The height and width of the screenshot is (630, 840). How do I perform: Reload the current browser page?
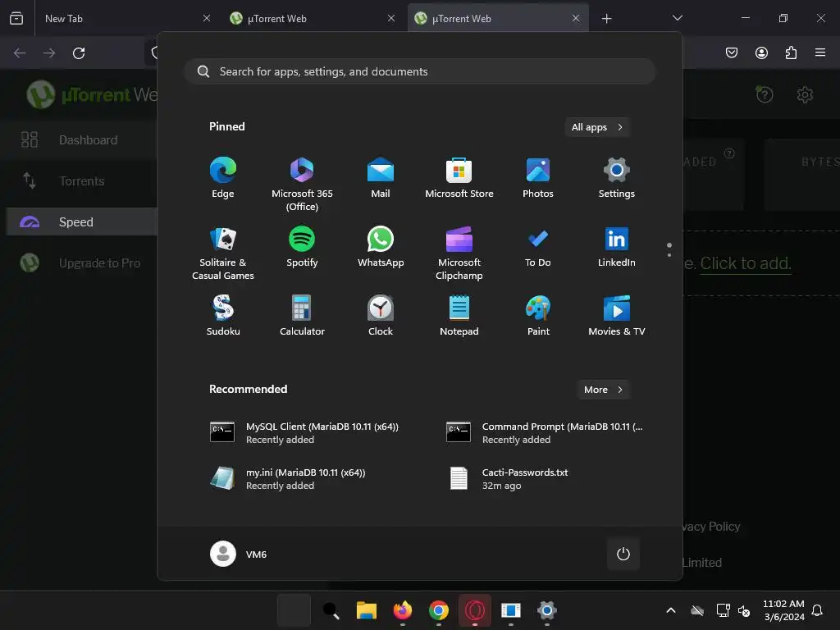79,53
